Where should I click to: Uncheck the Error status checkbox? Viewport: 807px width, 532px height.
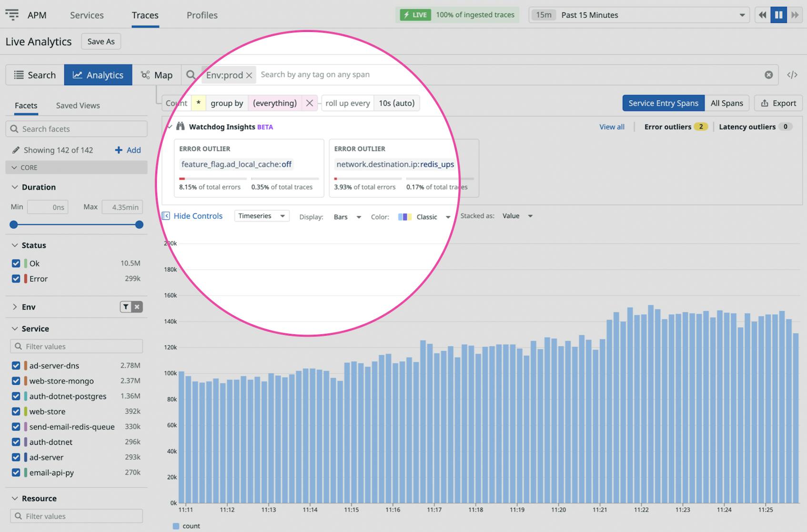pyautogui.click(x=16, y=279)
